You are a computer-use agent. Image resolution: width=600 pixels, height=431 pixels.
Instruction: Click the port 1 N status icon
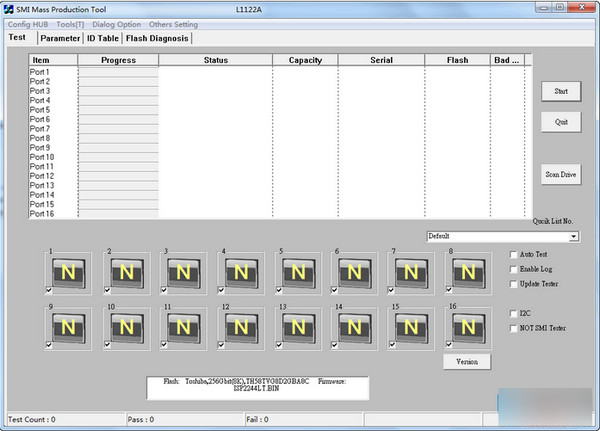pyautogui.click(x=70, y=273)
